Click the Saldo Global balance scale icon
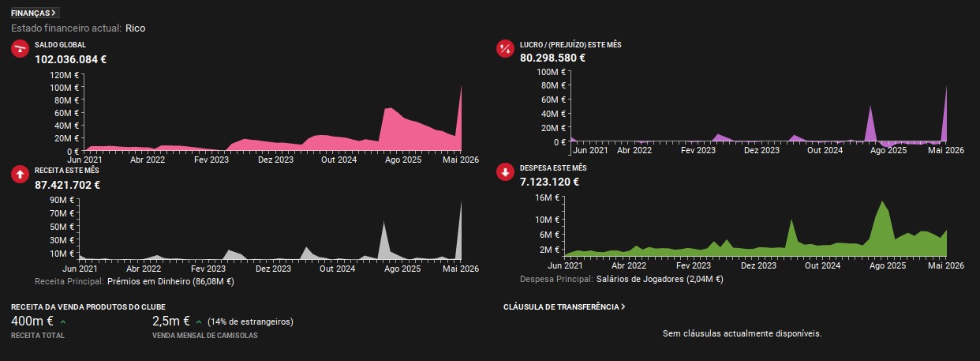This screenshot has height=361, width=980. point(20,50)
